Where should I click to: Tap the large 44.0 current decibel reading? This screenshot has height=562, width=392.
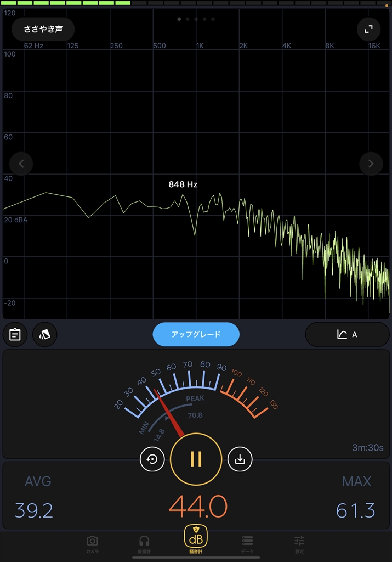197,507
